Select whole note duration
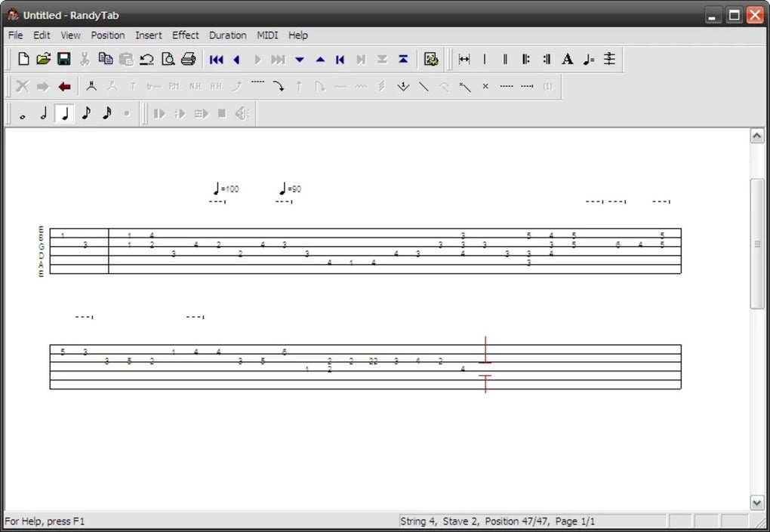Screen dimensions: 770x532 pyautogui.click(x=23, y=114)
